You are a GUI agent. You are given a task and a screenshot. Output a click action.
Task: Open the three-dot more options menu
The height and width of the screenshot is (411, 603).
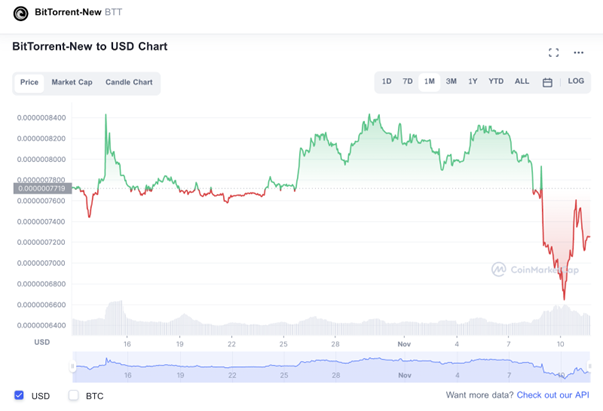tap(578, 52)
